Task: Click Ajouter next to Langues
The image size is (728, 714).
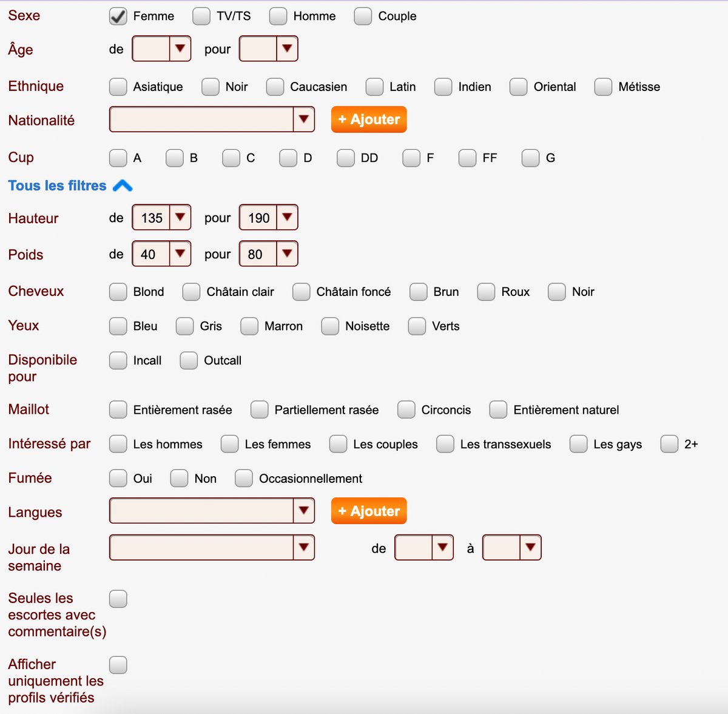Action: (369, 511)
